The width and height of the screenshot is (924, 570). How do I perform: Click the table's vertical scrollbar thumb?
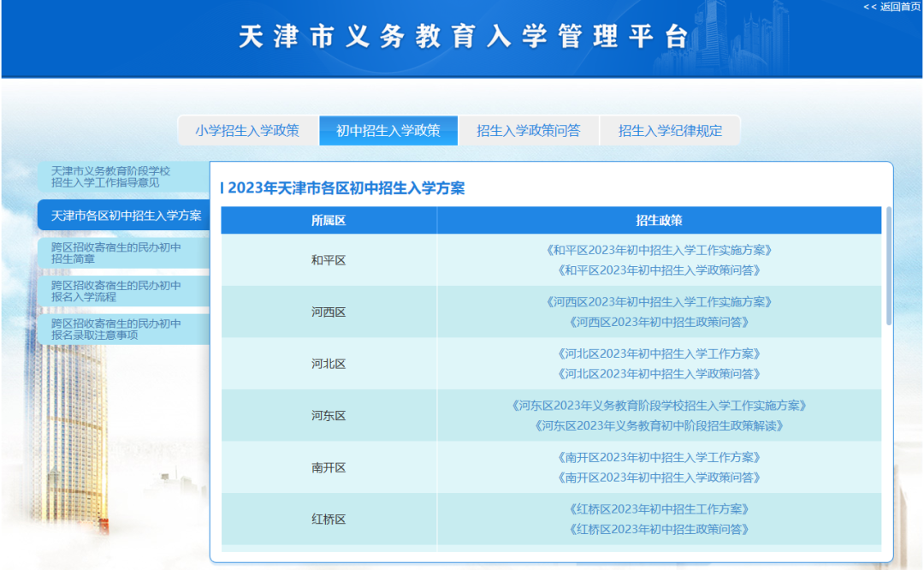pyautogui.click(x=889, y=266)
